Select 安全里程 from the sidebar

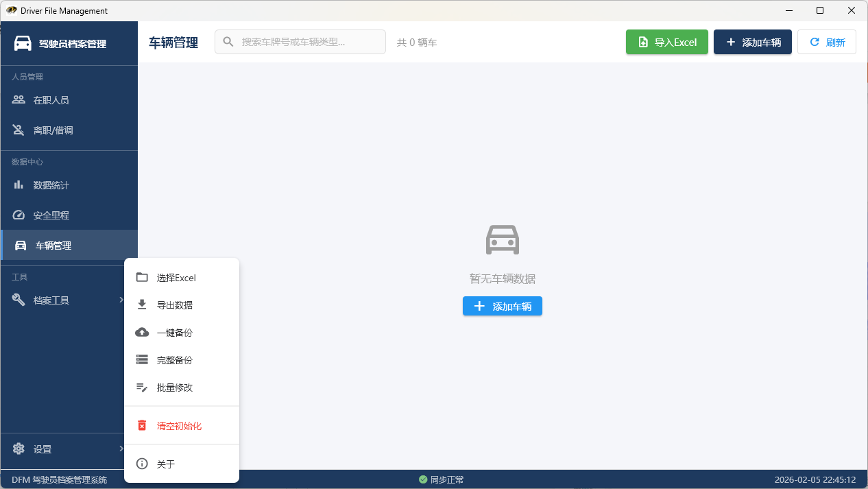click(51, 215)
